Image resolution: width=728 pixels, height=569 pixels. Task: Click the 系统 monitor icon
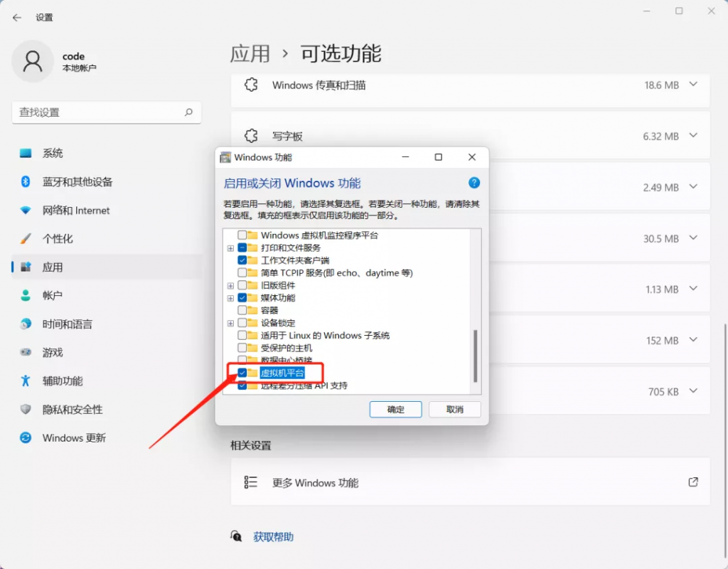26,154
